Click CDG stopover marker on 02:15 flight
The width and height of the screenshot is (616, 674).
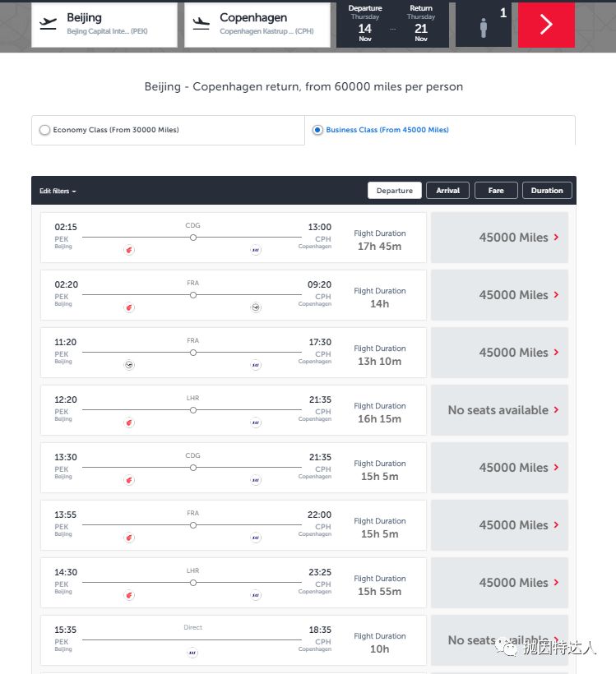coord(193,238)
